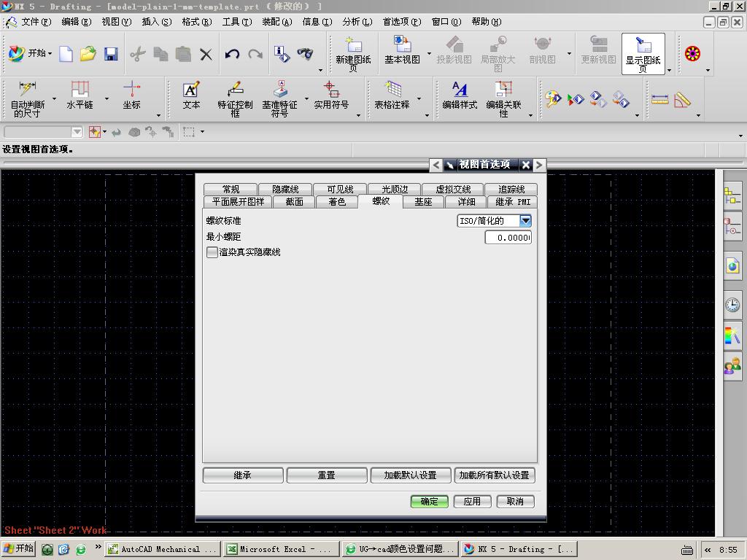Select the 实用符号 toolbar icon
747x560 pixels.
pyautogui.click(x=330, y=98)
